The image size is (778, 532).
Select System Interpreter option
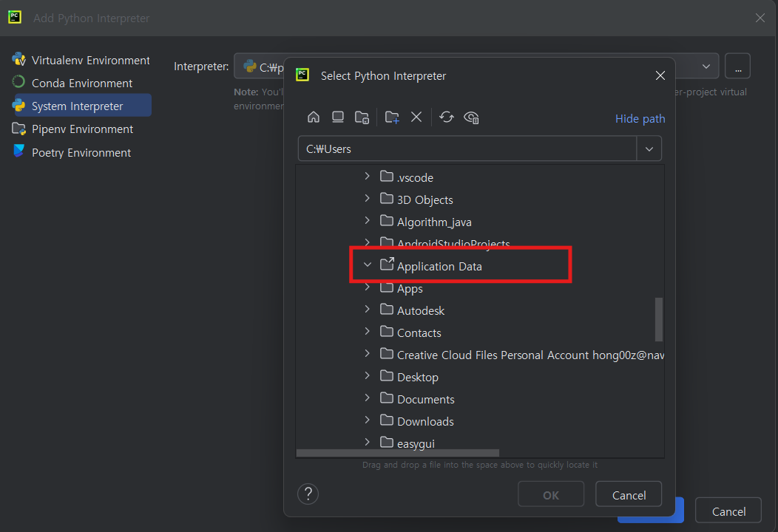tap(82, 106)
